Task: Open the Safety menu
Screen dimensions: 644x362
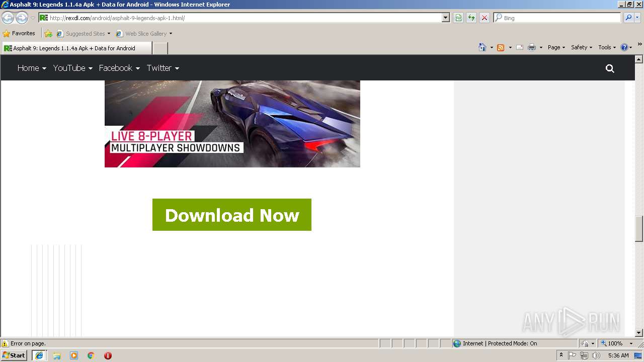Action: pos(582,47)
